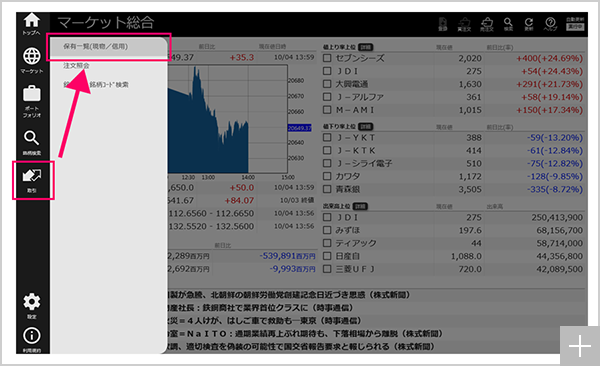
Task: Open the 銘柄検索 magnifier in the sidebar
Action: click(x=32, y=143)
